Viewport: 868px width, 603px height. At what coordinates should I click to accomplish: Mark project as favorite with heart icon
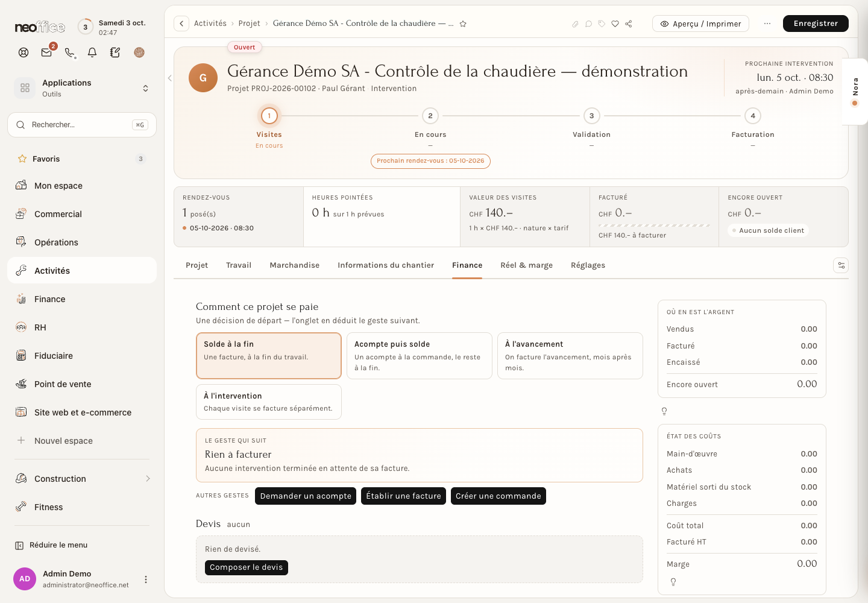pos(615,24)
